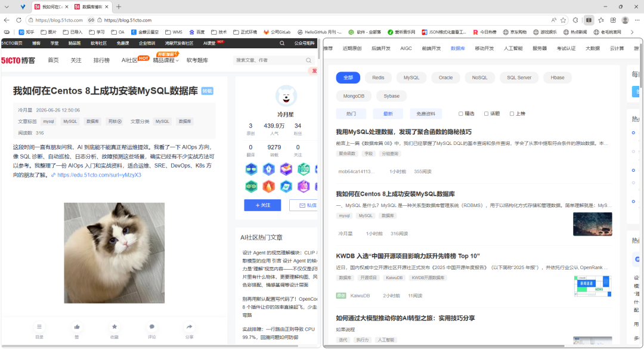Select the 全部 database filter pill
Image resolution: width=644 pixels, height=349 pixels.
point(348,78)
